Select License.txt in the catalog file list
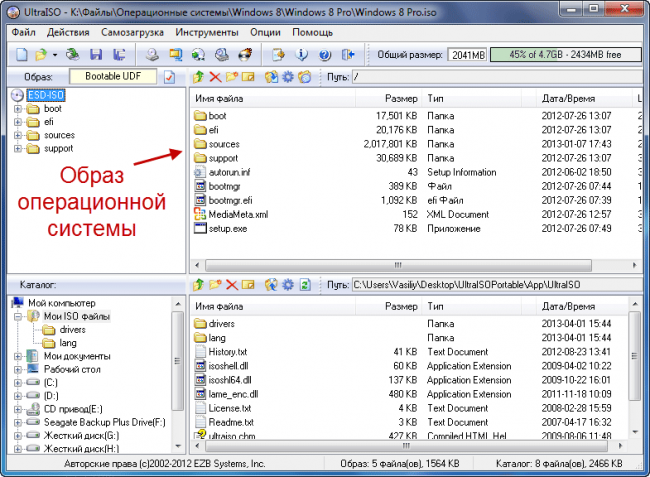Viewport: 650px width, 477px height. [x=230, y=409]
